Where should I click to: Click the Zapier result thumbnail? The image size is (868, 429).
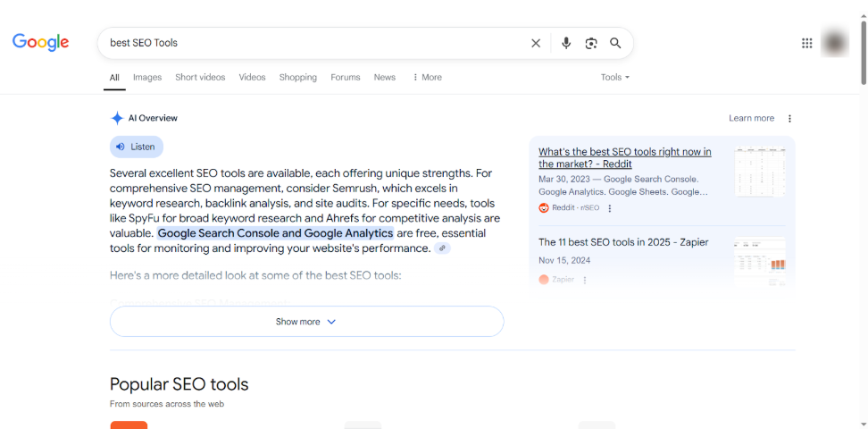coord(759,262)
